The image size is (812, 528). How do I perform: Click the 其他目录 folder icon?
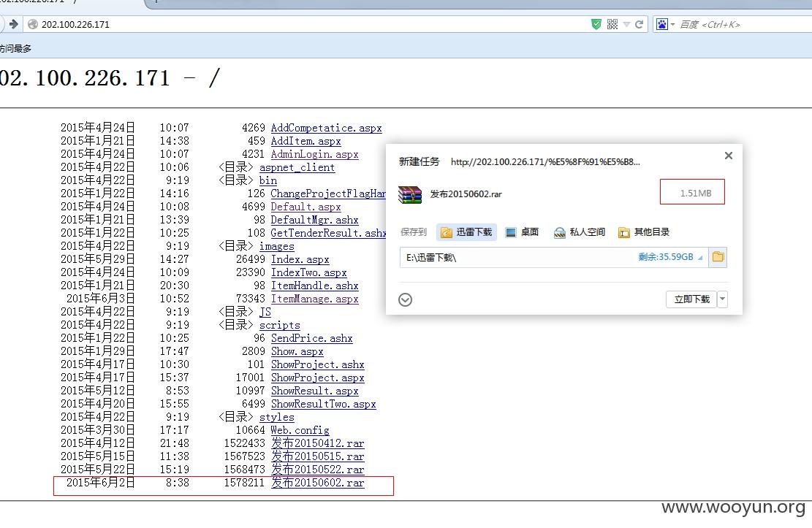[623, 232]
